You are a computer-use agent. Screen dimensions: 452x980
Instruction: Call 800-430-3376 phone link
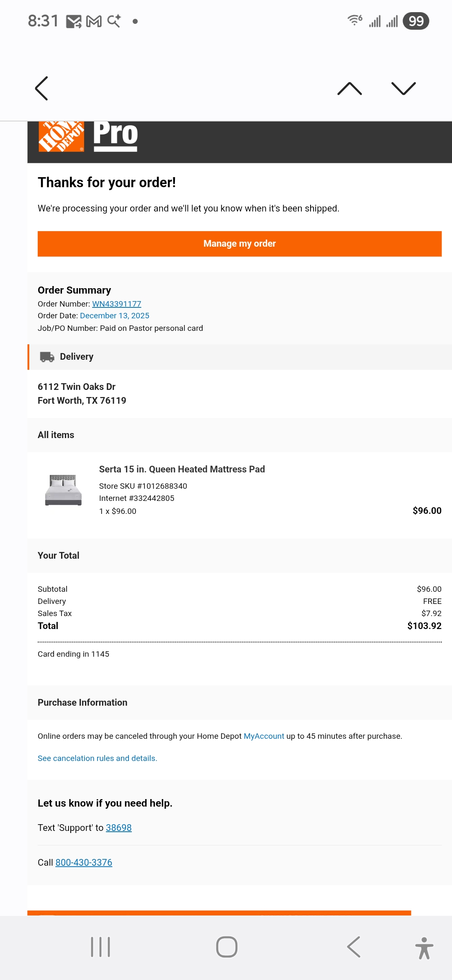coord(84,862)
